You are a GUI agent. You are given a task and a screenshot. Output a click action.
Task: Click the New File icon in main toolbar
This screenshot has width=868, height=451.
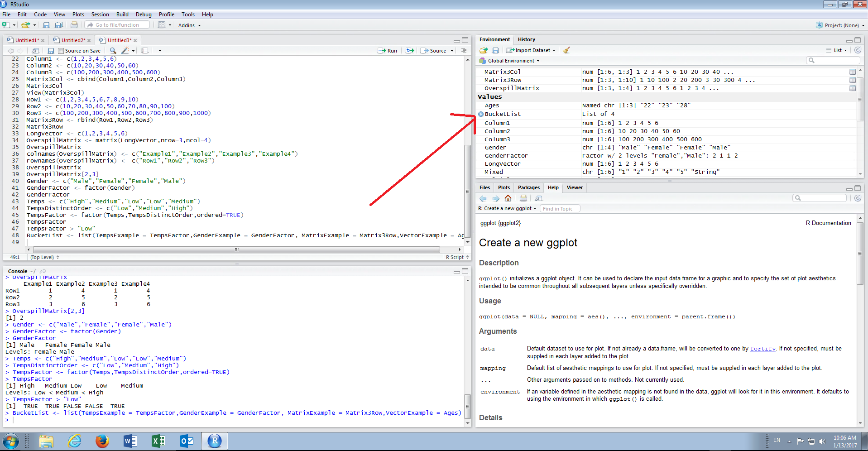coord(5,25)
